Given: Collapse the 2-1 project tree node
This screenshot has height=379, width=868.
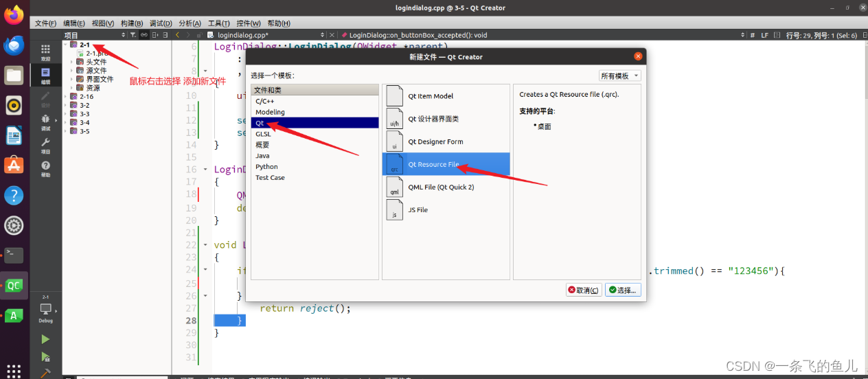Looking at the screenshot, I should tap(66, 44).
